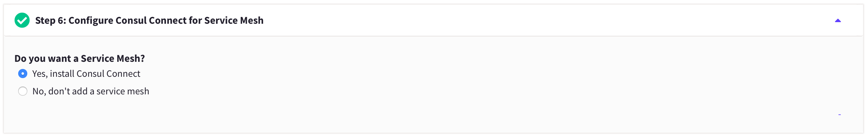Click the small purple dash at bottom right
Viewport: 868px width, 136px height.
tap(839, 115)
